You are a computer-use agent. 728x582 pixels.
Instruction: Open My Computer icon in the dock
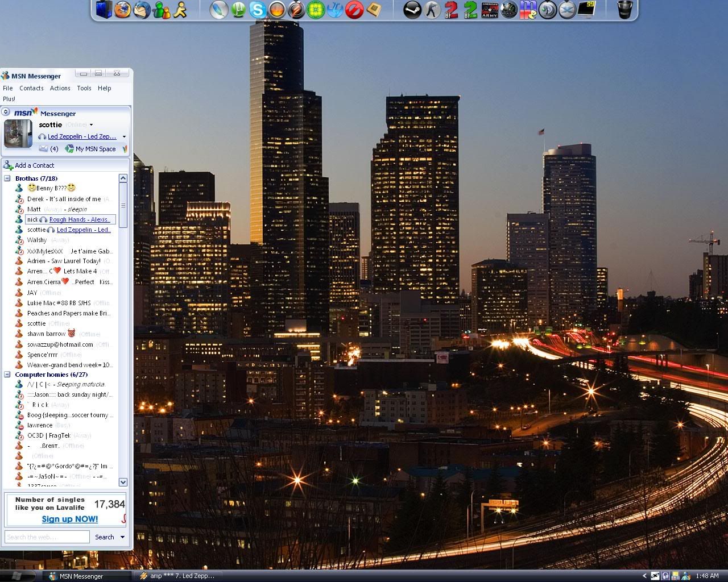pyautogui.click(x=104, y=10)
